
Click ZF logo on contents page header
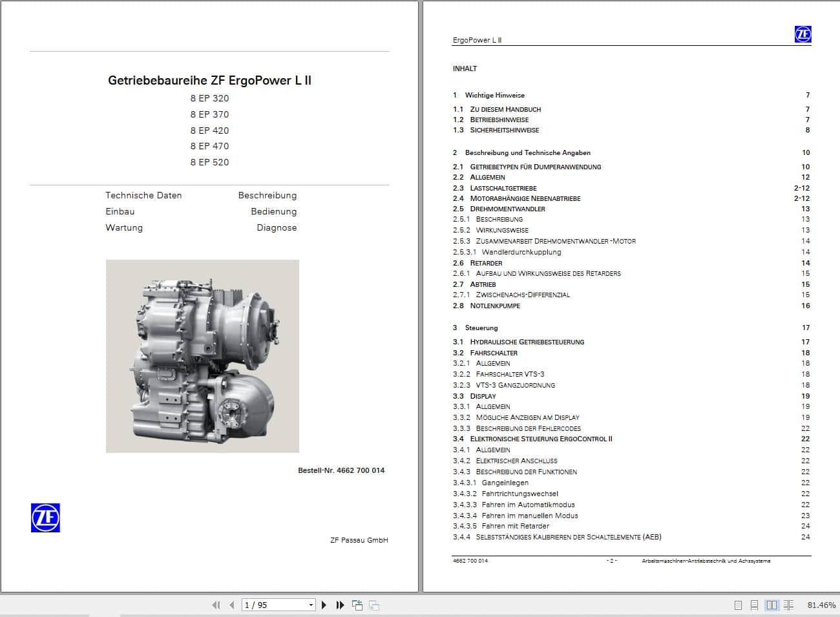(803, 34)
